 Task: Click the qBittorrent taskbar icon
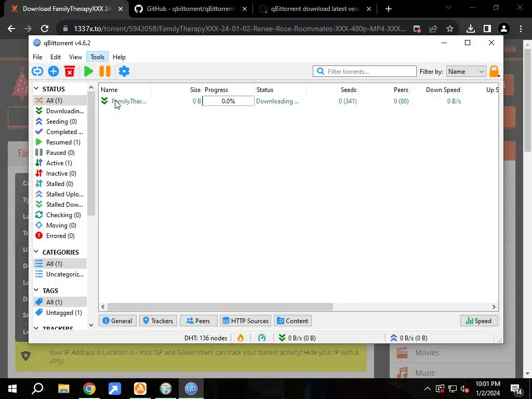(x=191, y=389)
